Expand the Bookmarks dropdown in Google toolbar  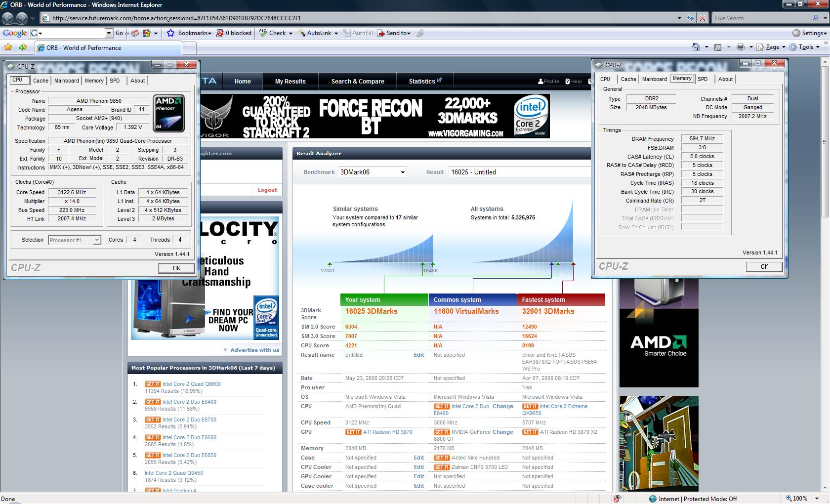(209, 34)
